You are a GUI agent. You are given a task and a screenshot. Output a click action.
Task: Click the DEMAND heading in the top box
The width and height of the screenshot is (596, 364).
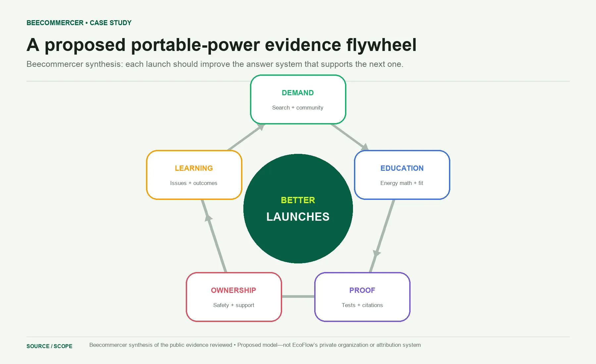point(298,93)
